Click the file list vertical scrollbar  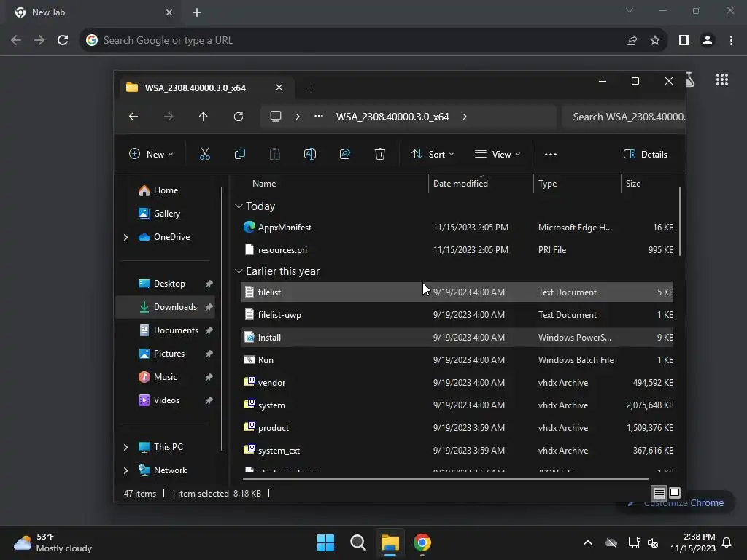point(679,221)
